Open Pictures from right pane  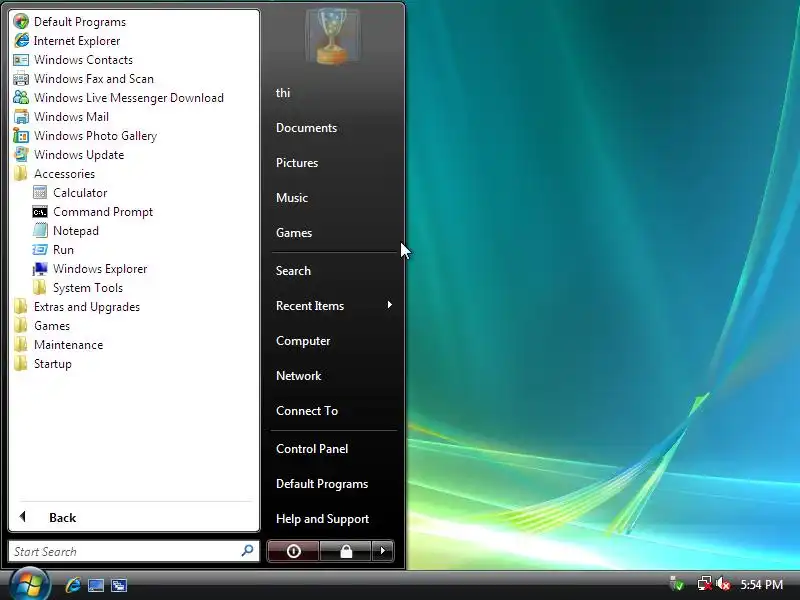point(297,163)
